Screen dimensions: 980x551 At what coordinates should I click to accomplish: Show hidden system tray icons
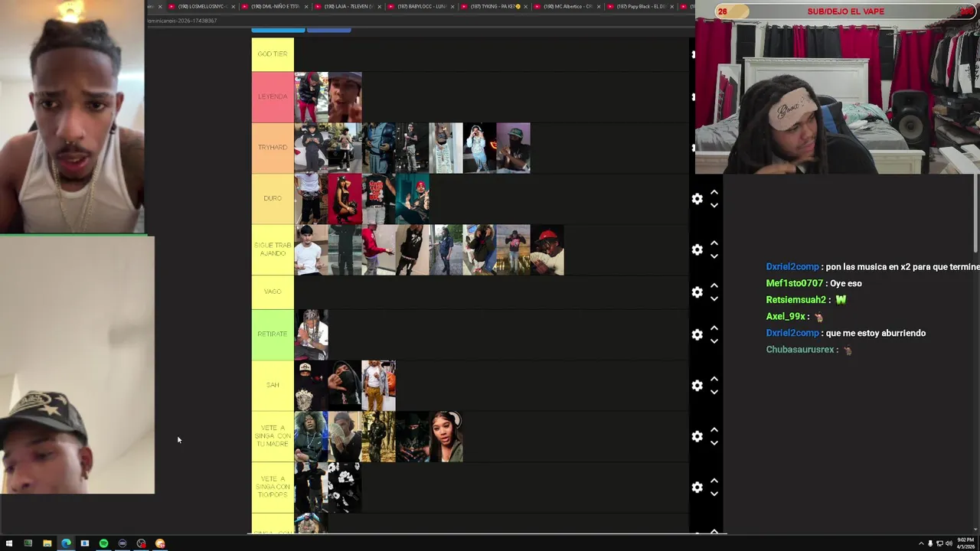coord(921,543)
